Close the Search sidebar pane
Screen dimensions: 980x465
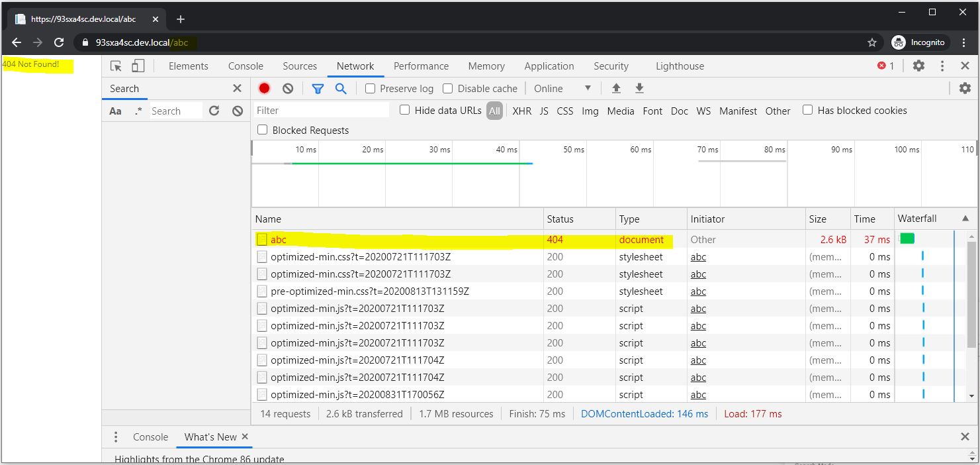click(238, 88)
